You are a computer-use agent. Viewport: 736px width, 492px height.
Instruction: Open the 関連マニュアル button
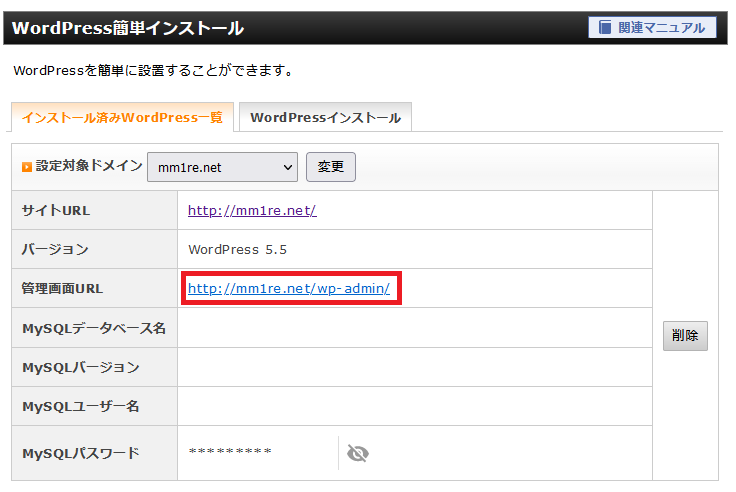coord(652,27)
